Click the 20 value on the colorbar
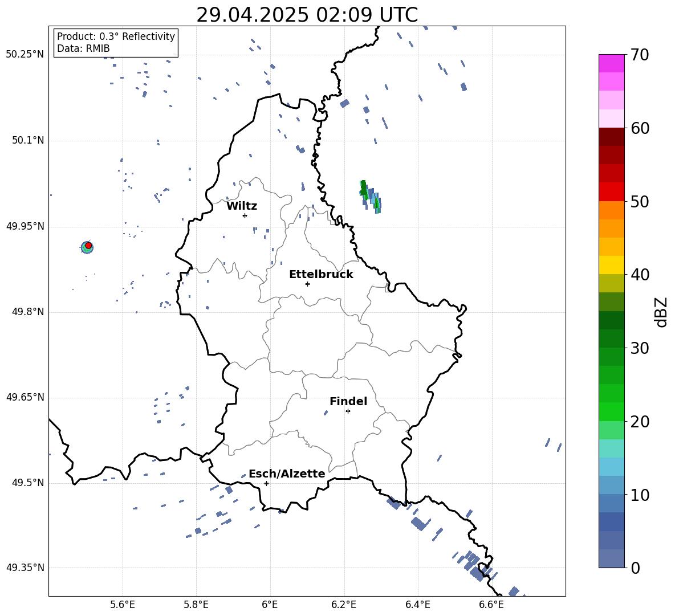The image size is (675, 616). 639,422
